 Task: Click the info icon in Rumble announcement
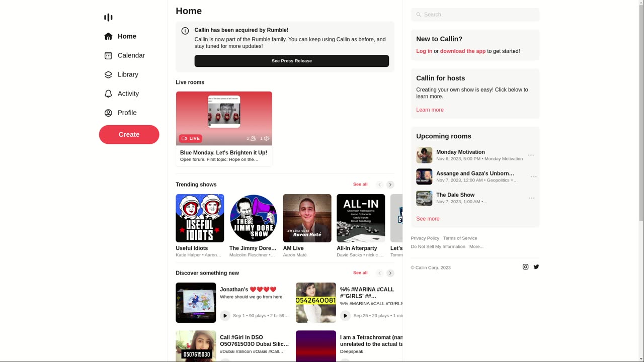pos(185,31)
